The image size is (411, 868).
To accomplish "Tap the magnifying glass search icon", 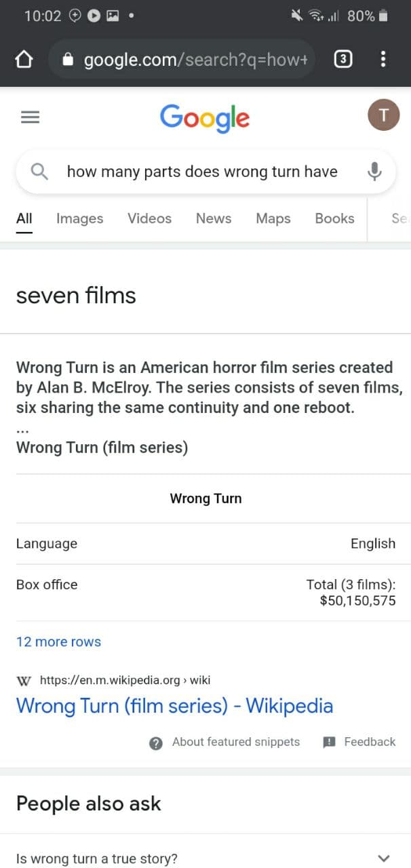I will coord(40,172).
